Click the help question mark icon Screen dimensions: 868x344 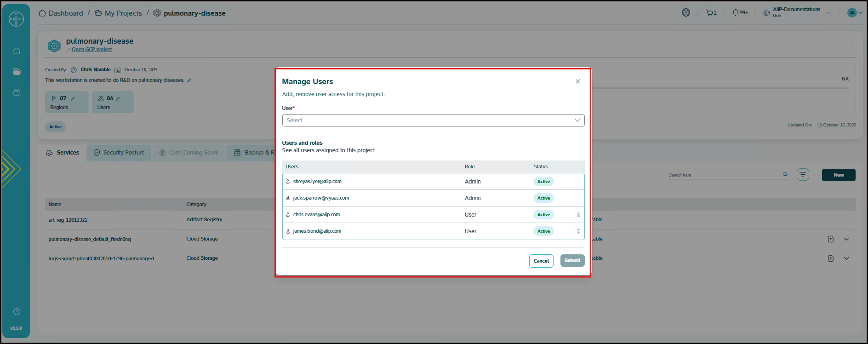(x=17, y=312)
